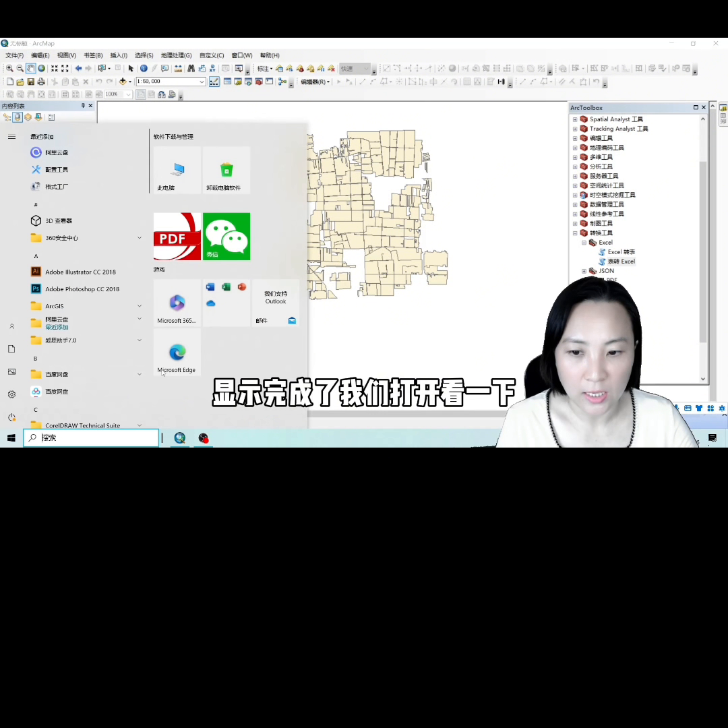This screenshot has height=728, width=728.
Task: Open the 标注 labeling dropdown
Action: pos(265,69)
